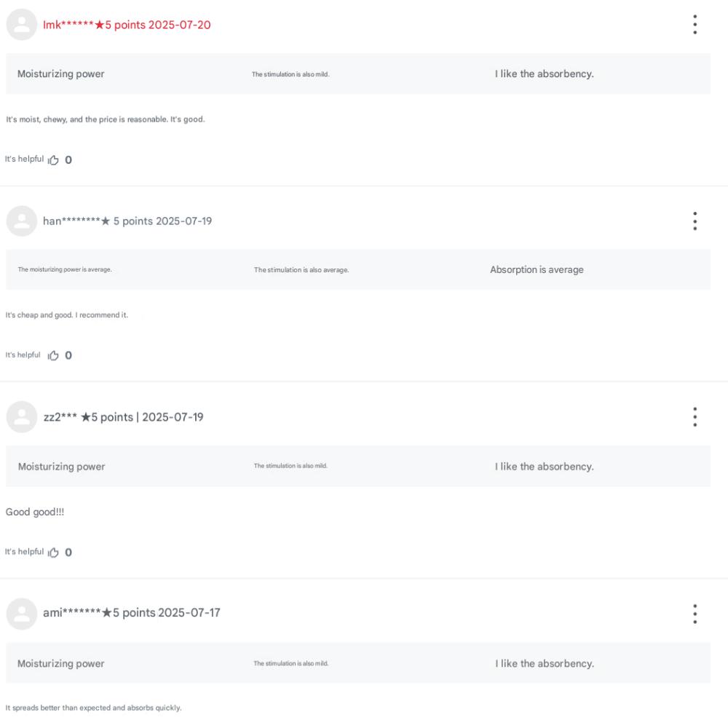
Task: Click "It's helpful" on the lmk review
Action: click(24, 159)
